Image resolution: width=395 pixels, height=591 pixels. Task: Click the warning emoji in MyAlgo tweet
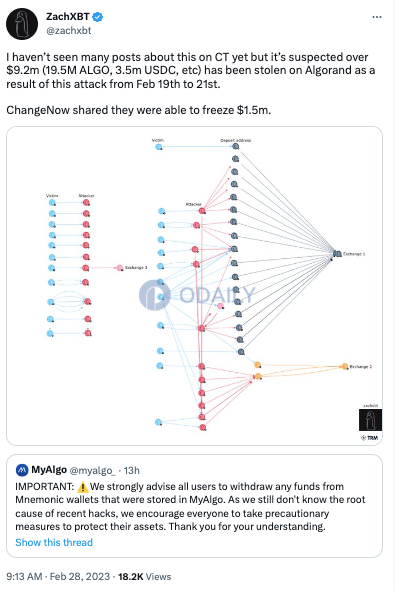82,487
